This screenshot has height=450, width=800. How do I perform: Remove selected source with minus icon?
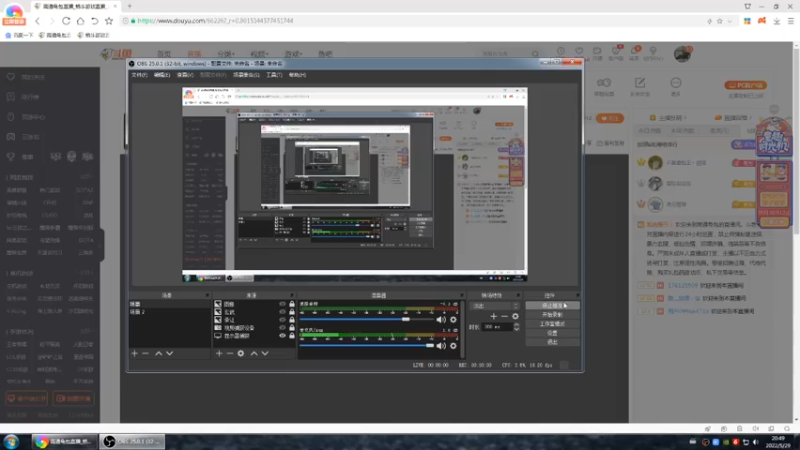[x=230, y=353]
